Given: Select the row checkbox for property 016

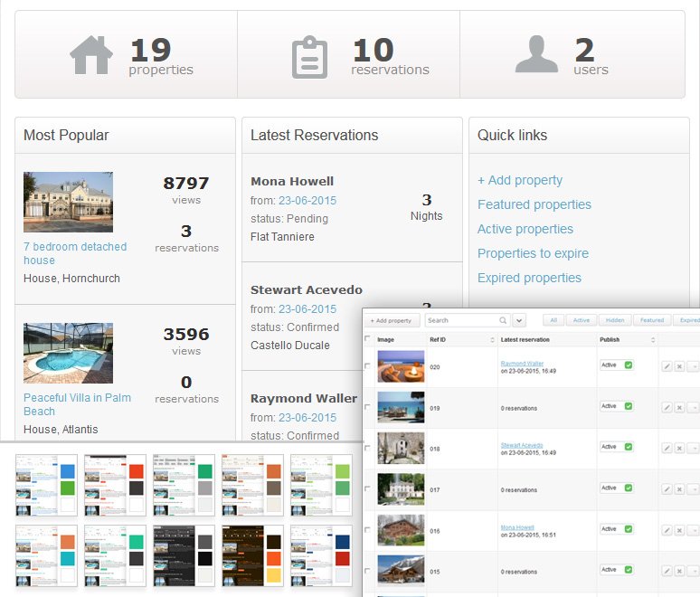Looking at the screenshot, I should pos(367,530).
